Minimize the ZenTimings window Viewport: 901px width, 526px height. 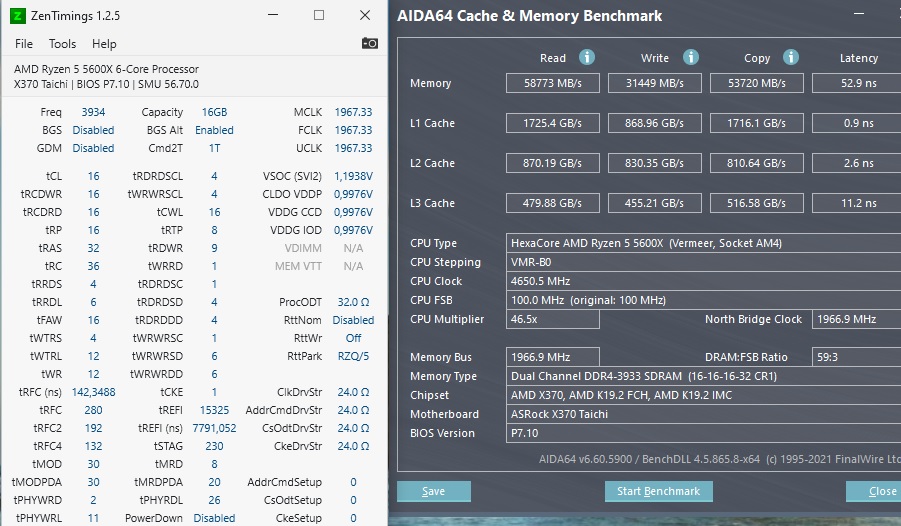tap(273, 16)
